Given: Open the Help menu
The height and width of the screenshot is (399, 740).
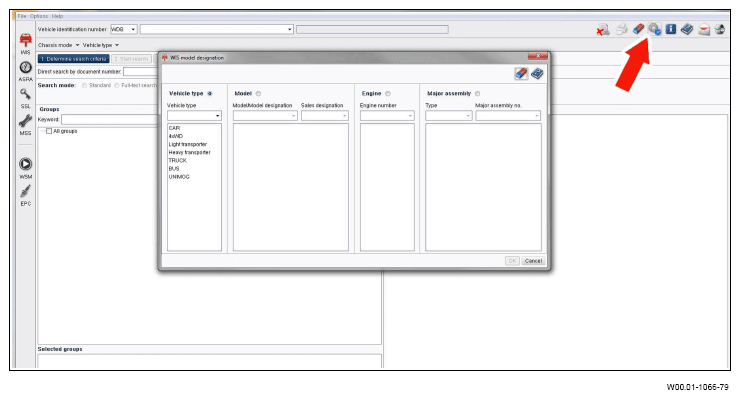Looking at the screenshot, I should click(57, 16).
